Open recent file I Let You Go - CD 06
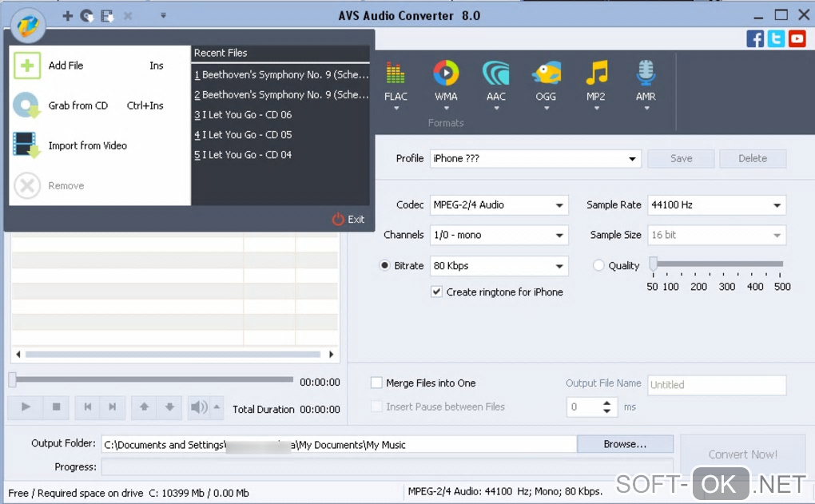This screenshot has width=815, height=504. [281, 115]
